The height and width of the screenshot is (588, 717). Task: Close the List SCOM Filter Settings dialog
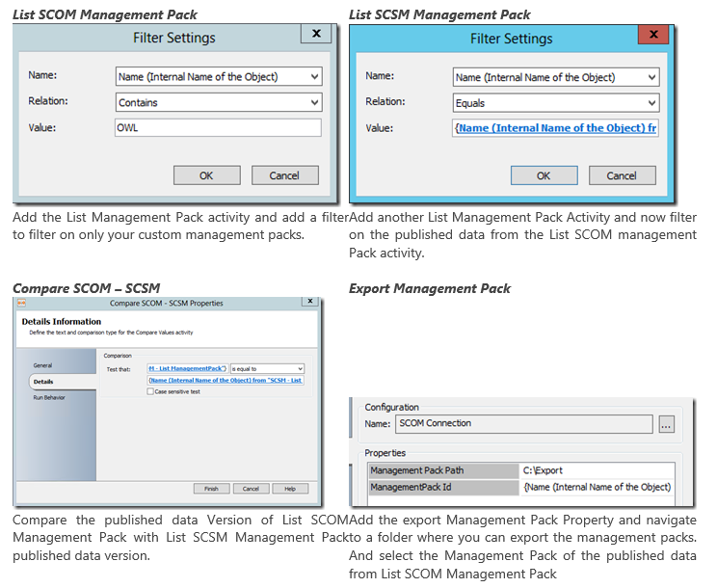(x=316, y=34)
